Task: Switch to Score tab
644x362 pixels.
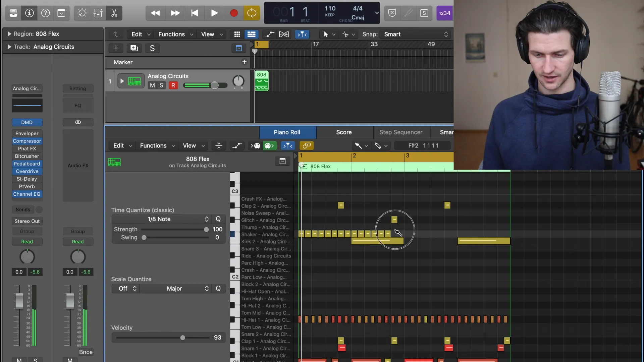Action: point(344,132)
